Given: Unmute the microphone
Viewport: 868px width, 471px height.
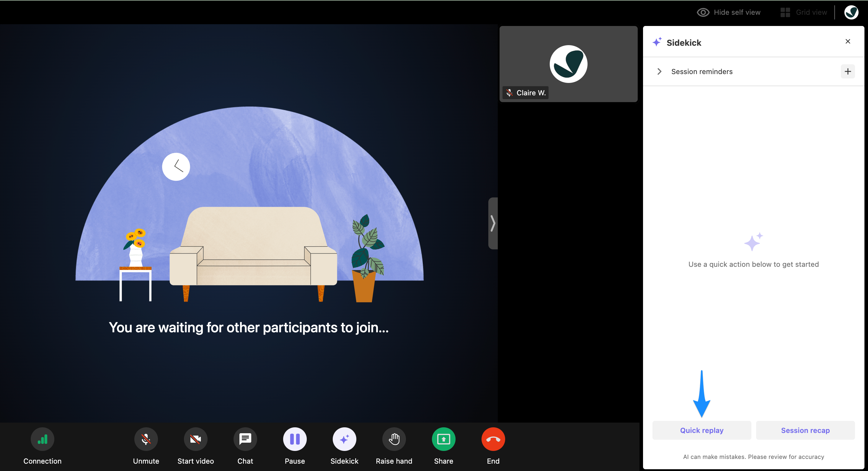Looking at the screenshot, I should tap(146, 439).
